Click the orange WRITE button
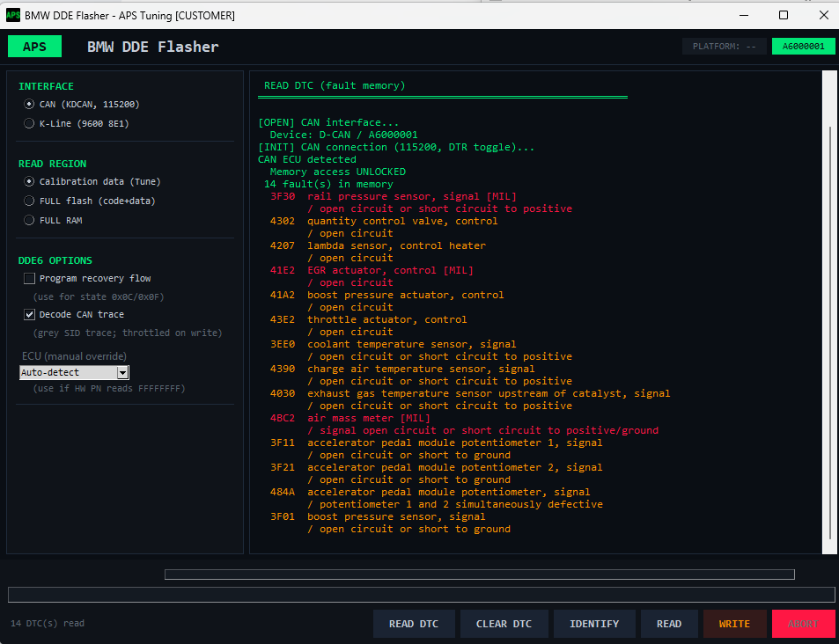 [x=734, y=624]
